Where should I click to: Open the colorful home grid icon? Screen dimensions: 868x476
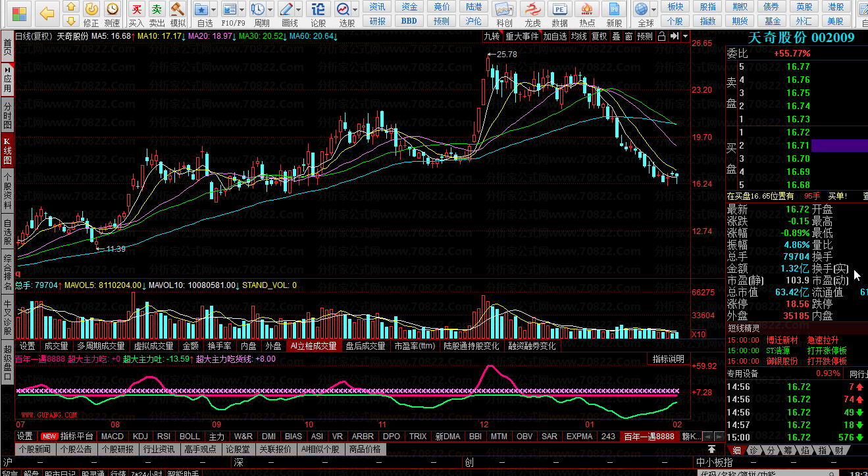20,13
